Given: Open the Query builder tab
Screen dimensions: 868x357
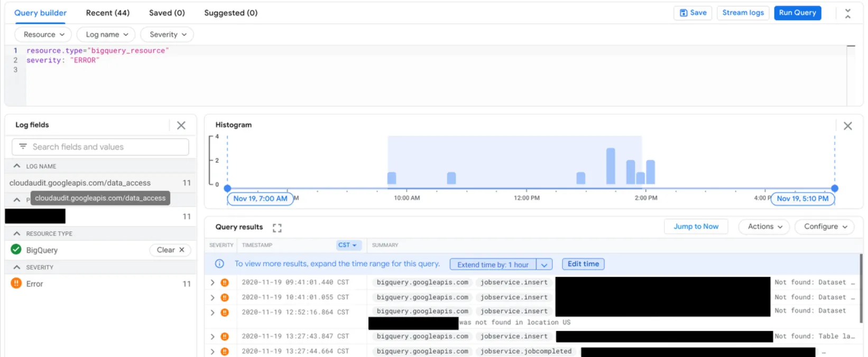Looking at the screenshot, I should tap(40, 13).
